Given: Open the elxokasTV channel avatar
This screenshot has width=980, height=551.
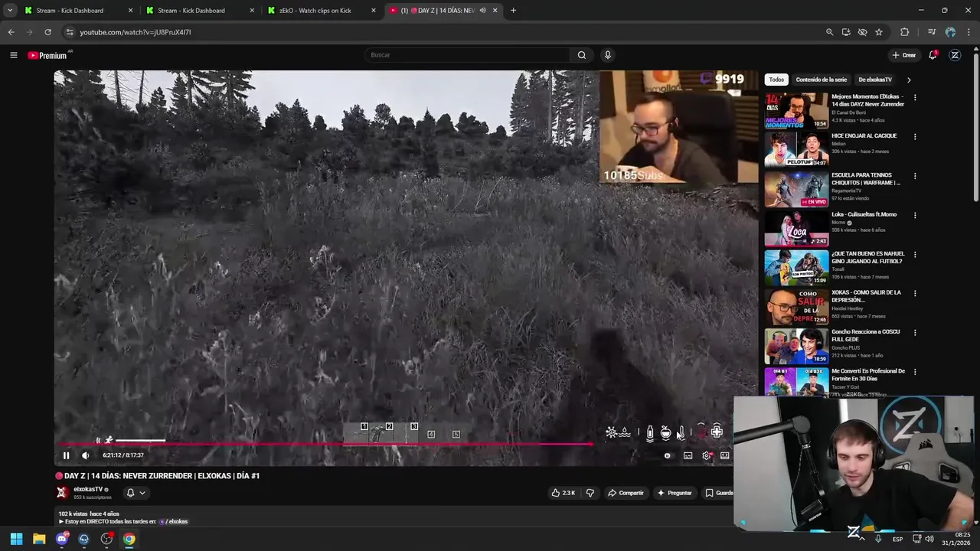Looking at the screenshot, I should coord(62,493).
